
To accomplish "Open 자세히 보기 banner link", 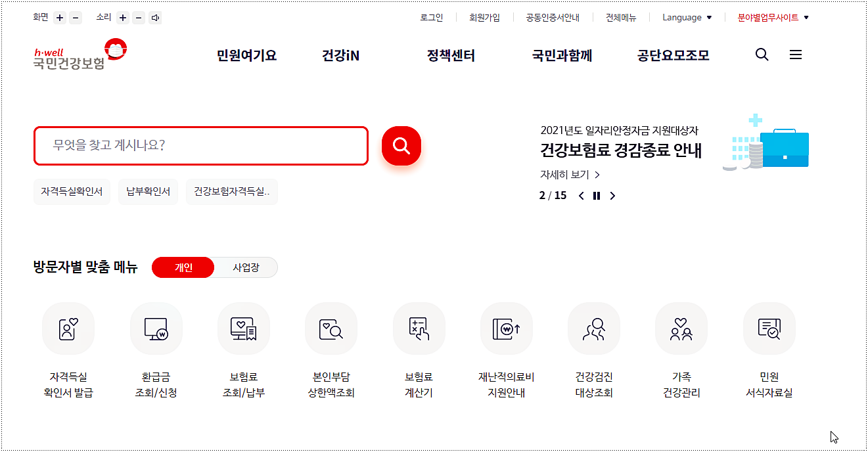I will point(569,174).
